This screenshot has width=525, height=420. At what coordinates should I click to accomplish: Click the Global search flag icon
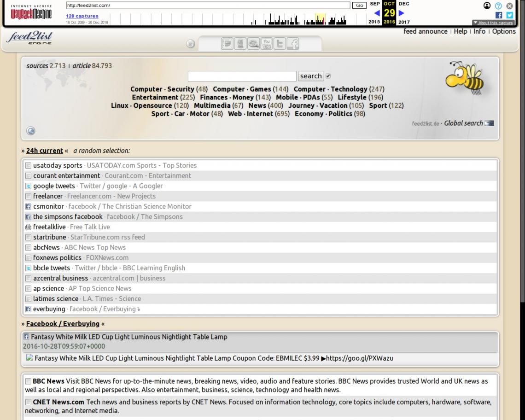pos(489,123)
